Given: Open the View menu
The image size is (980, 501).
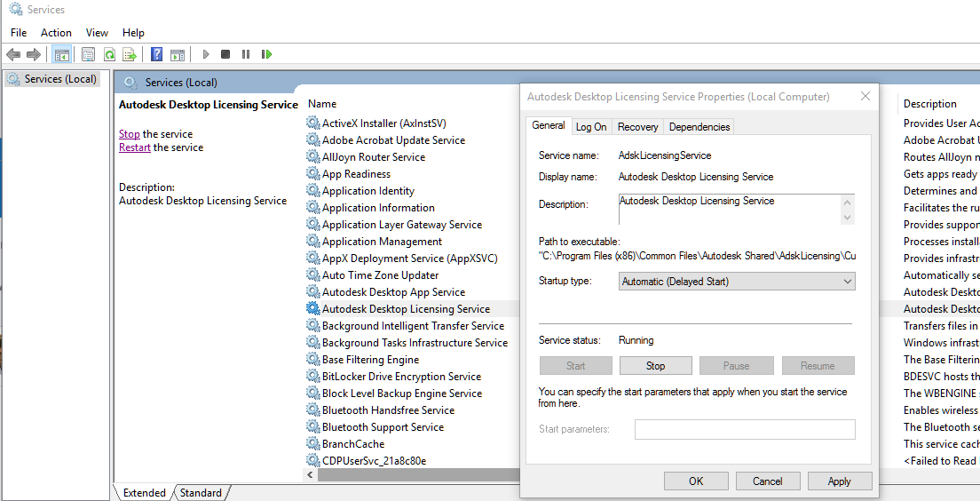Looking at the screenshot, I should (97, 33).
